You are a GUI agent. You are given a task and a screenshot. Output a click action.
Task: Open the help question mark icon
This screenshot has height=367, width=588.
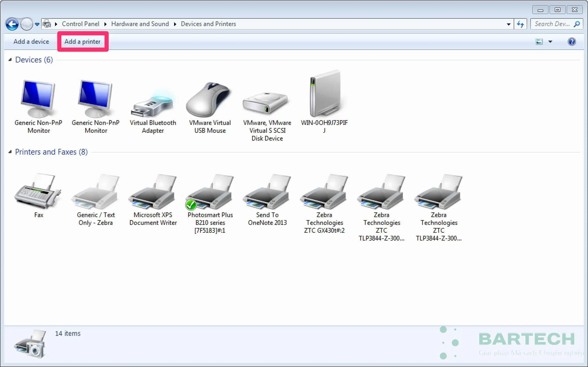tap(572, 42)
